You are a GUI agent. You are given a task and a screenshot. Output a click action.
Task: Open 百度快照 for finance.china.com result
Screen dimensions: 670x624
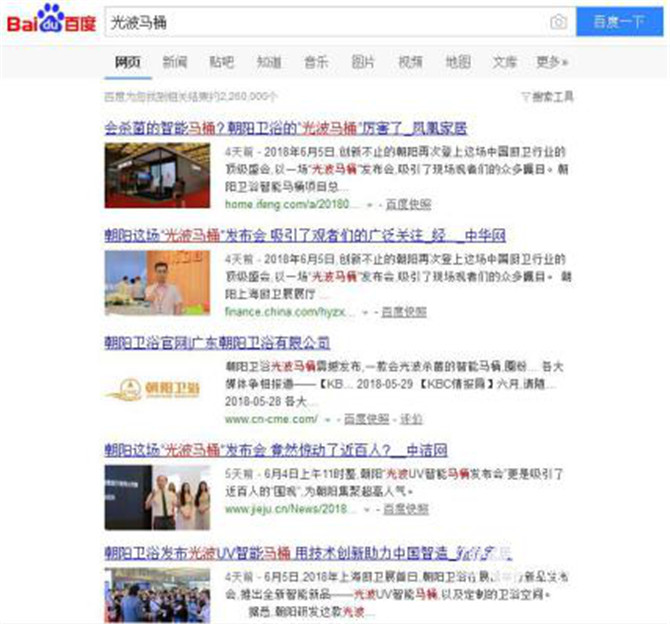click(x=404, y=312)
